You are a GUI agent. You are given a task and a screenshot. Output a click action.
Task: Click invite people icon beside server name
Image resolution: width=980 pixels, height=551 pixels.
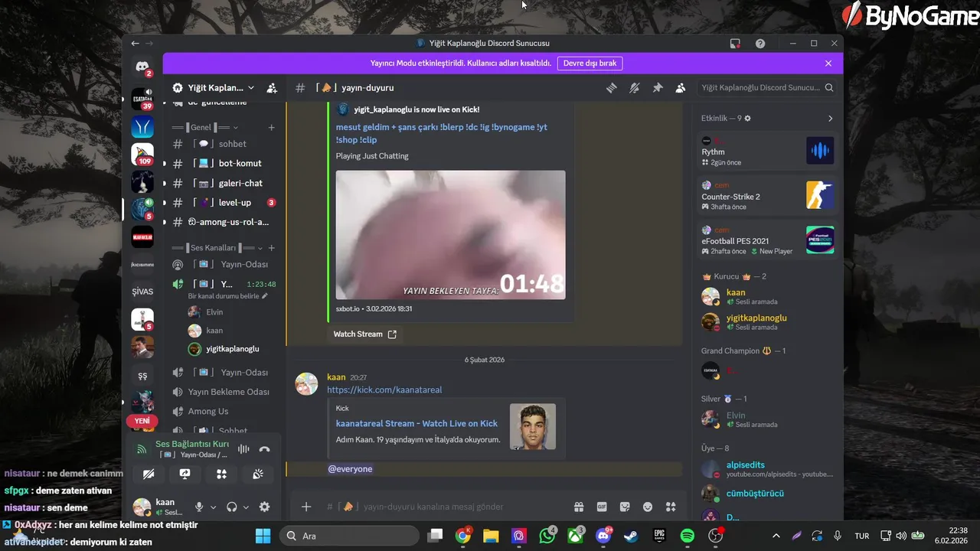click(272, 88)
